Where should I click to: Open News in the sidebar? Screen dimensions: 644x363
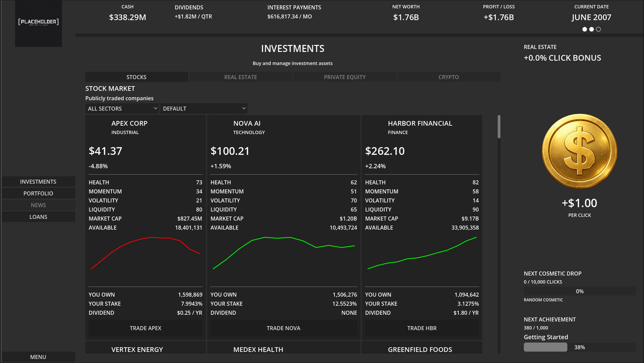[38, 205]
